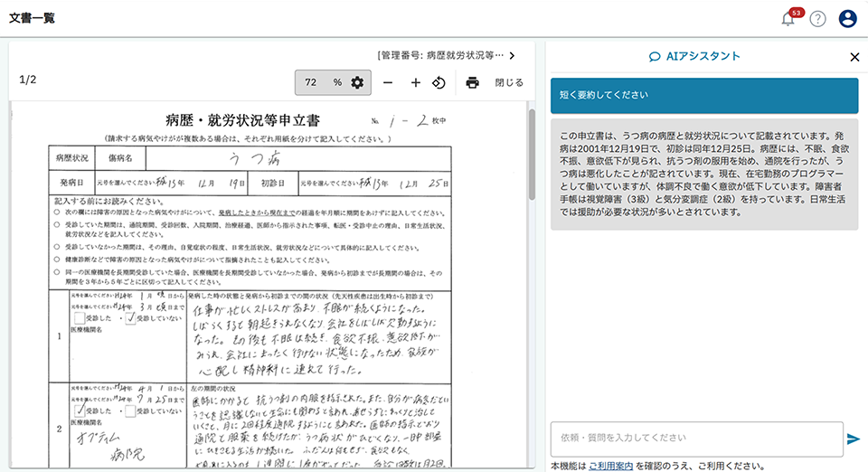Open the notifications bell with 53 badge
The height and width of the screenshot is (472, 868).
[x=788, y=19]
